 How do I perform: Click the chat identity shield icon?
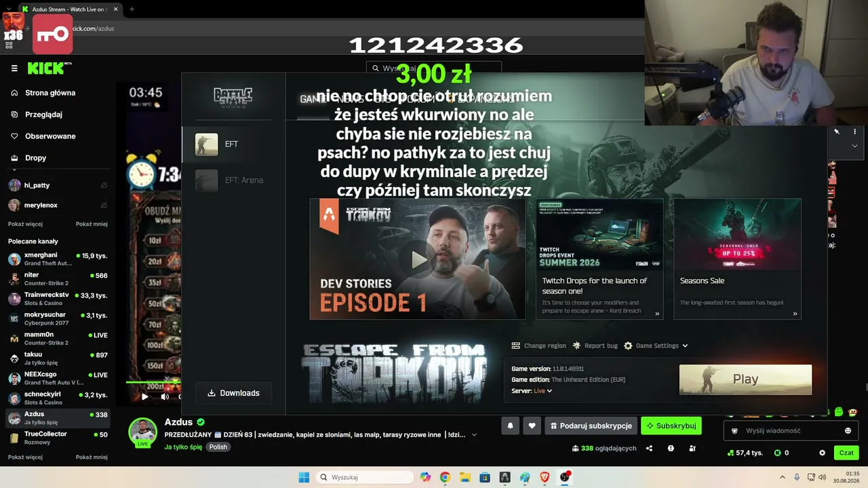(x=734, y=430)
